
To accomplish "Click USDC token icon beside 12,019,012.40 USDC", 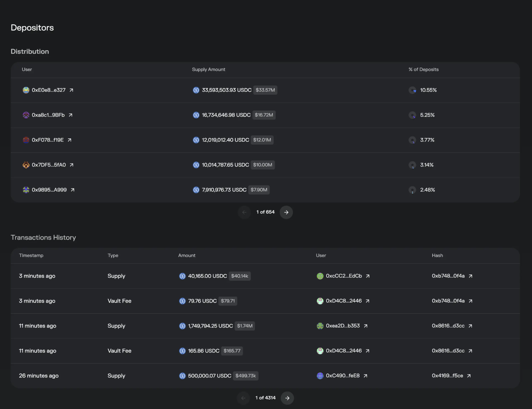I will pos(196,140).
